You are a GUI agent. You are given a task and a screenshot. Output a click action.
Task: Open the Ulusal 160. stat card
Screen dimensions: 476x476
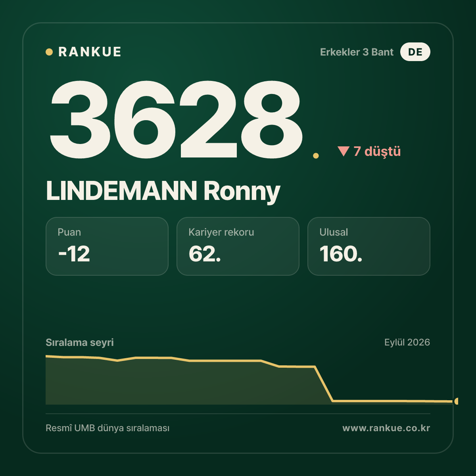coord(369,246)
